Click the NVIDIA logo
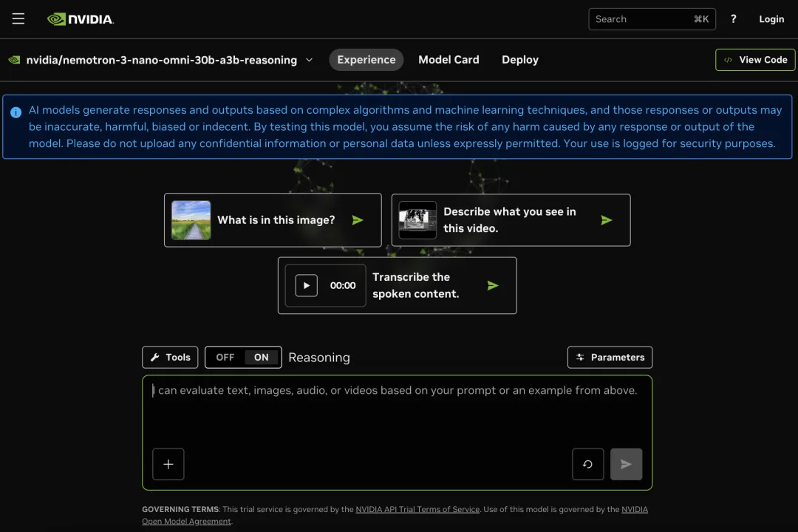The height and width of the screenshot is (532, 798). [81, 19]
